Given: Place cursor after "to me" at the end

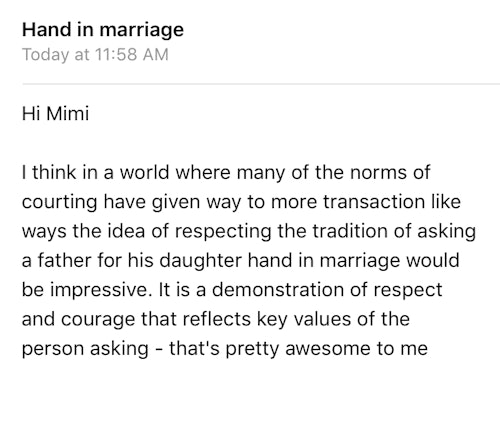Looking at the screenshot, I should tap(429, 349).
